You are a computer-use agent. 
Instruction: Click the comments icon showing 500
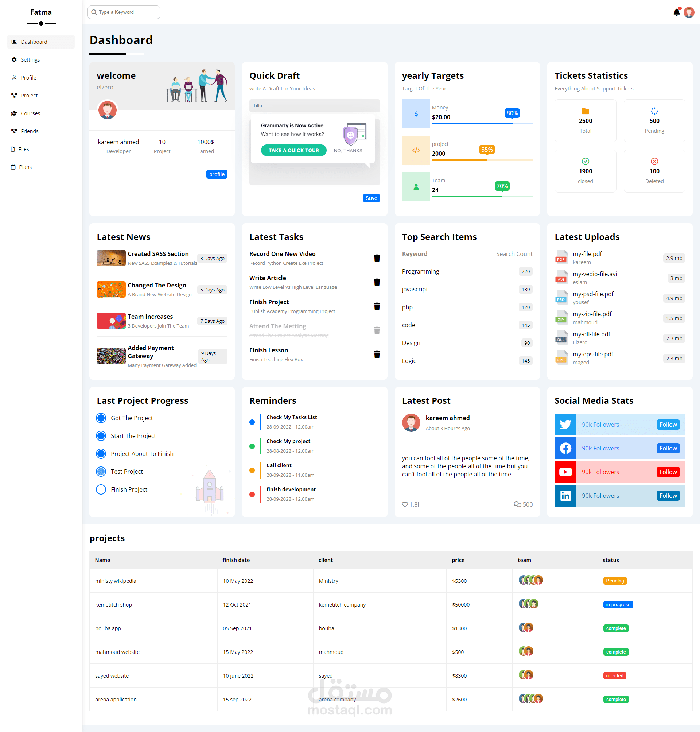(517, 504)
